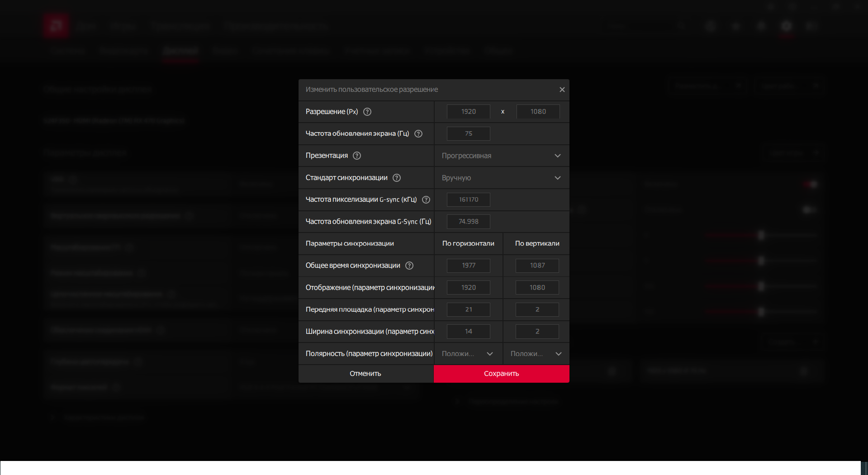Focus vertical sync width field in Ширина синхронизации row
Screen dimensions: 868x475
(537, 332)
